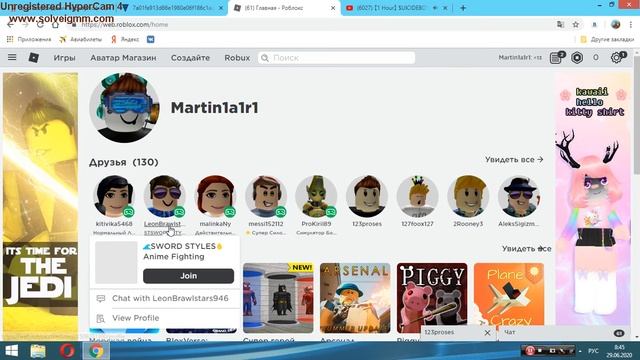Screen dimensions: 640x360
Task: Open the translate page icon
Action: [x=560, y=25]
